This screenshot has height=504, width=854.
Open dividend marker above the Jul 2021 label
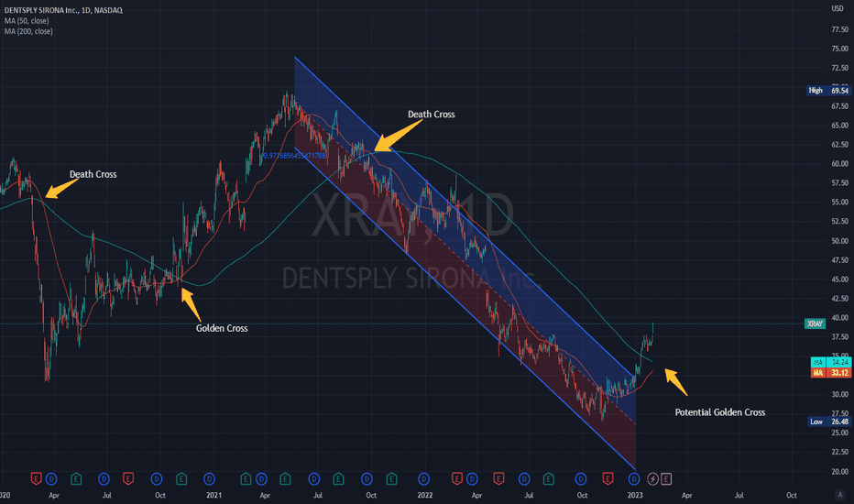(x=313, y=479)
